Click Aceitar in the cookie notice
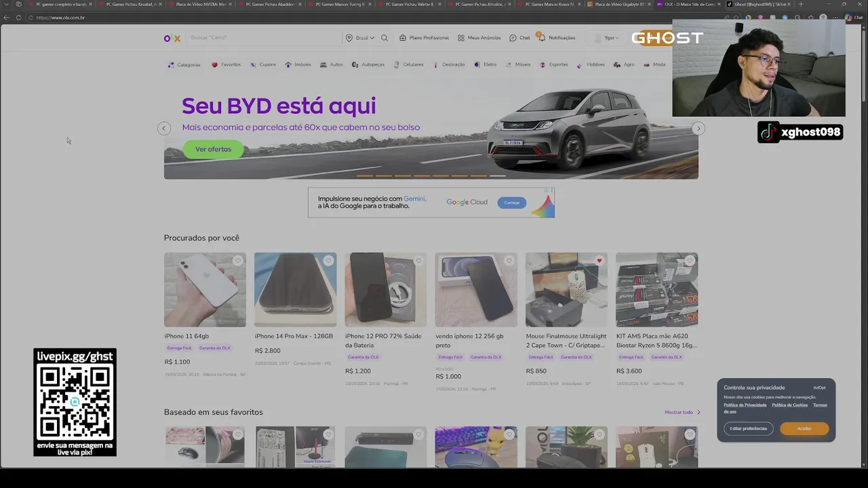 (804, 428)
